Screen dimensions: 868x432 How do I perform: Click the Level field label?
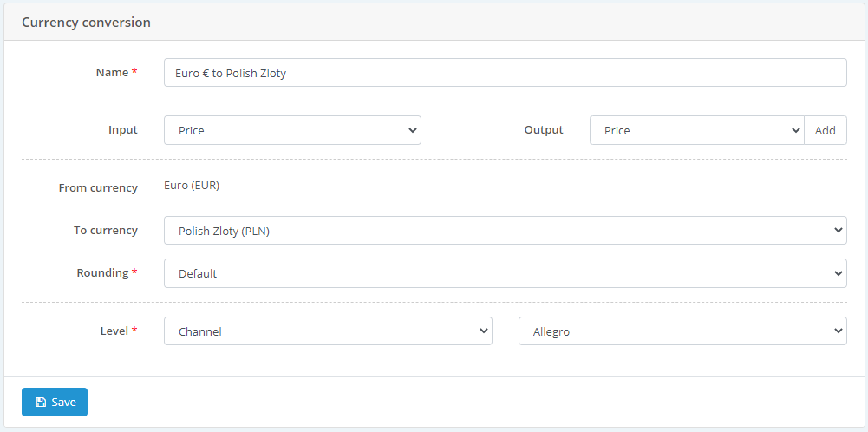point(114,331)
